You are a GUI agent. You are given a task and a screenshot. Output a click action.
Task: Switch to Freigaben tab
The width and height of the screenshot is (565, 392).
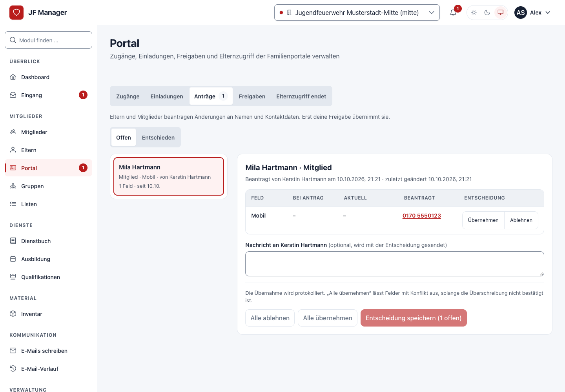click(x=252, y=96)
